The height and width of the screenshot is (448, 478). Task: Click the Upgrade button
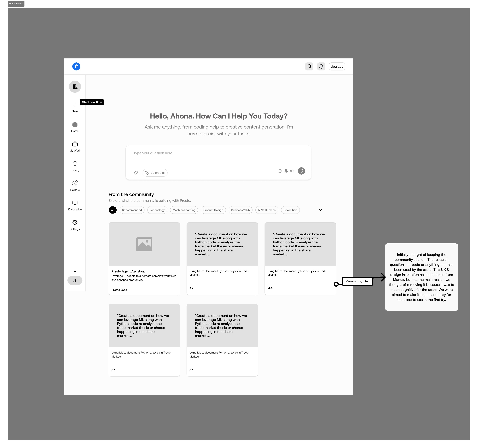[x=337, y=67]
